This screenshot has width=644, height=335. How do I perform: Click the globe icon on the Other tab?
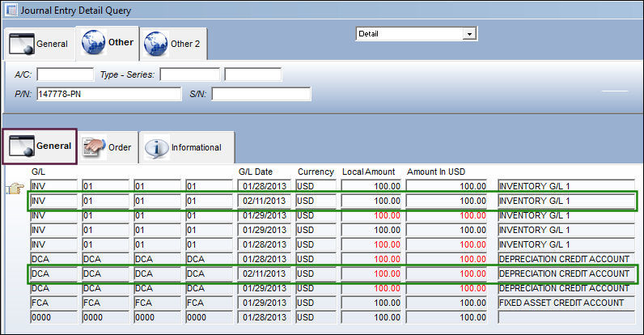[93, 42]
